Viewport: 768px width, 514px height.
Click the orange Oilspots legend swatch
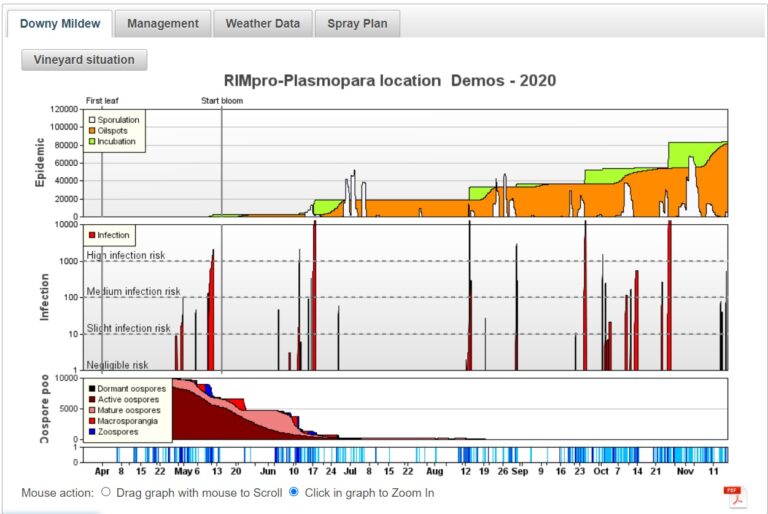click(92, 131)
